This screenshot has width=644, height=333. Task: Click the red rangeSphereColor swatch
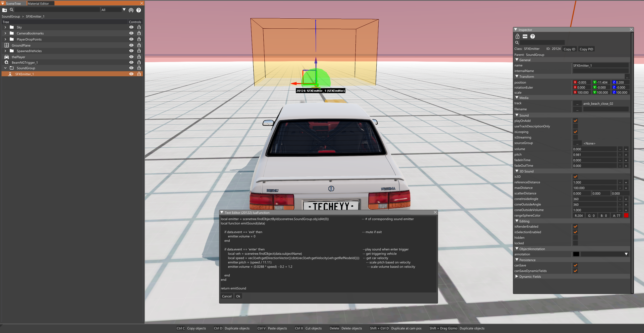click(x=626, y=215)
